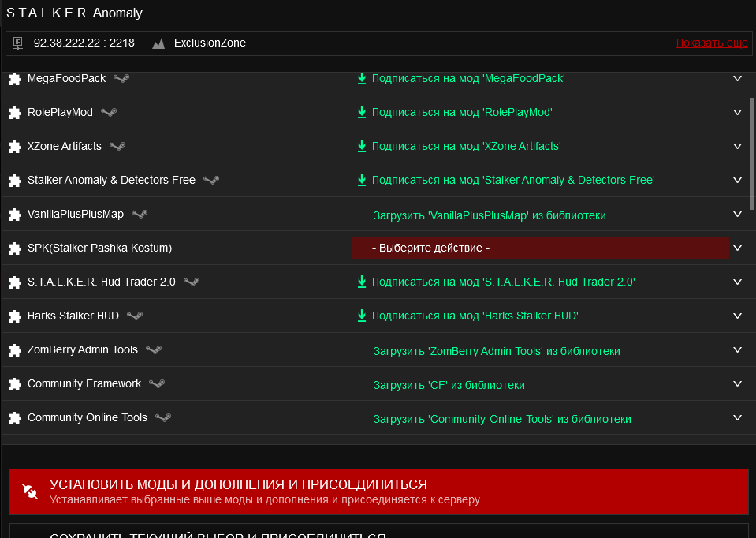Click the server address 92.38.222.22 : 2218

click(x=84, y=43)
